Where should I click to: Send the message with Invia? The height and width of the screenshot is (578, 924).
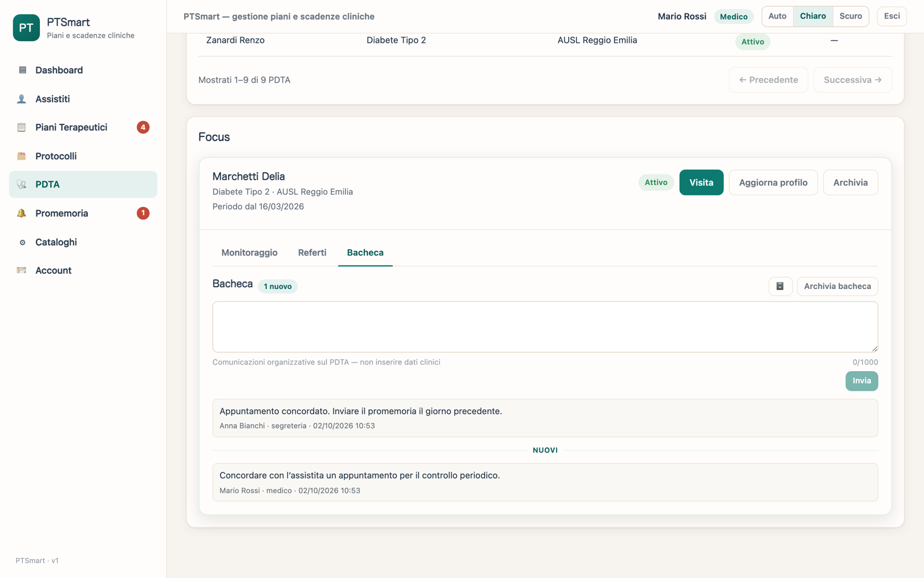tap(862, 381)
